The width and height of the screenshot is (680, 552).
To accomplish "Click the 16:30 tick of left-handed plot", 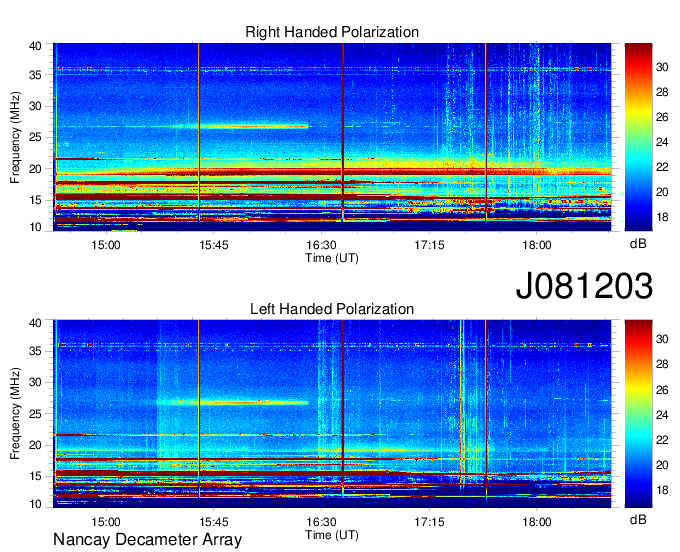I will 321,521.
